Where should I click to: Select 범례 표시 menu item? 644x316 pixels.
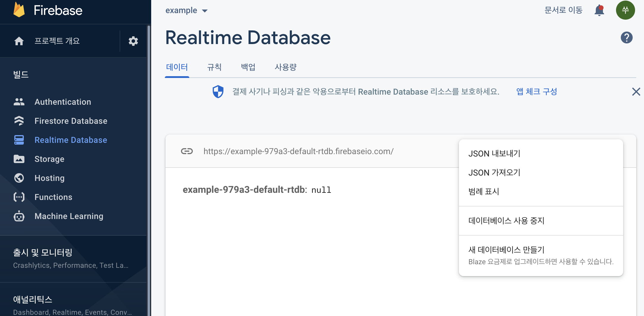point(541,192)
